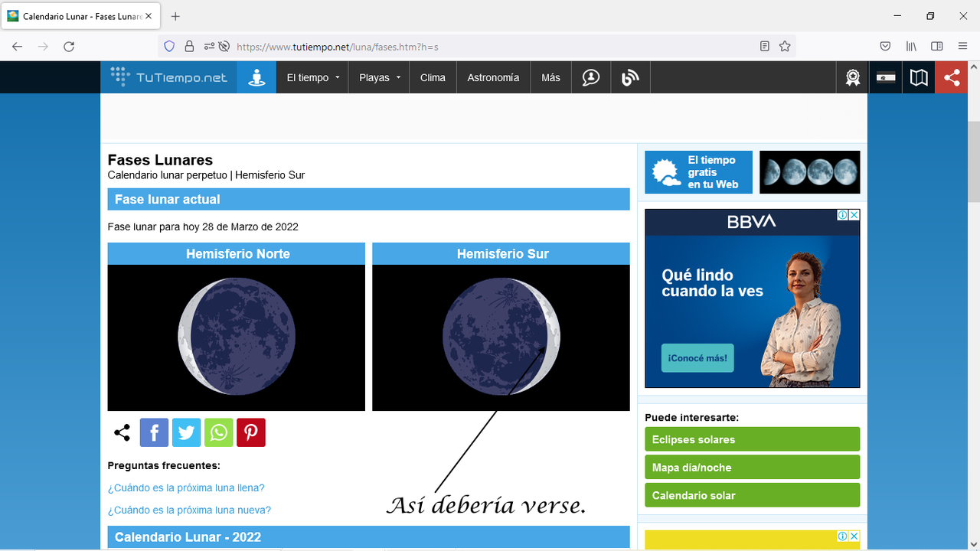
Task: Bookmark this page with star icon
Action: (785, 47)
